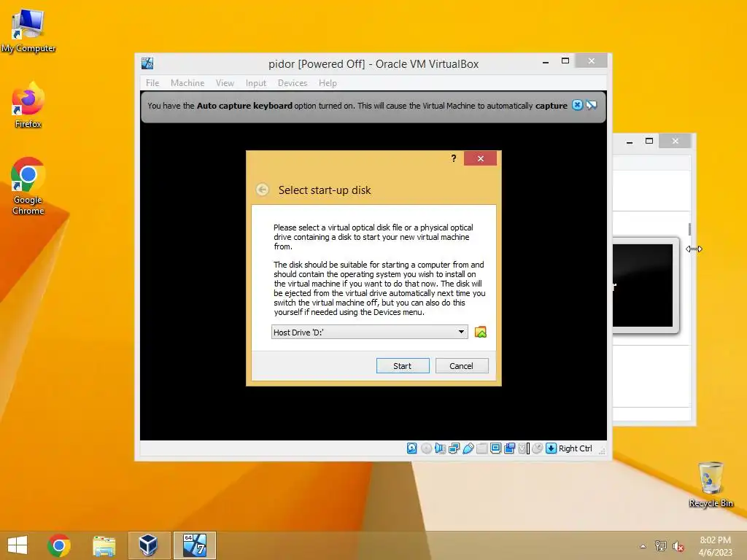The height and width of the screenshot is (560, 747).
Task: Close the background VirtualBox Manager window
Action: click(675, 141)
